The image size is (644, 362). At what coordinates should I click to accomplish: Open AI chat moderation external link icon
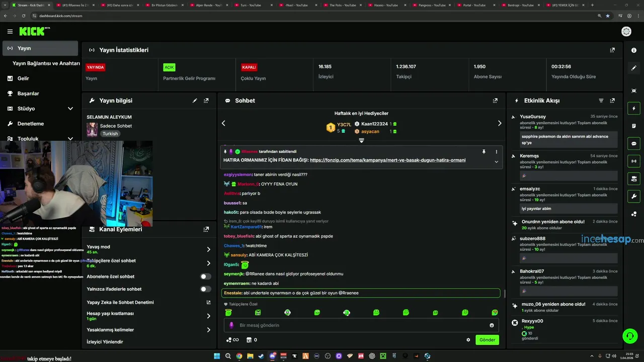coord(209,302)
